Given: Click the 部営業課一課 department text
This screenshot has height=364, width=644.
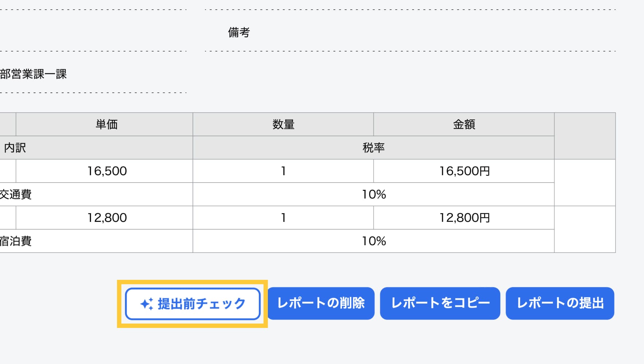Looking at the screenshot, I should click(x=33, y=74).
